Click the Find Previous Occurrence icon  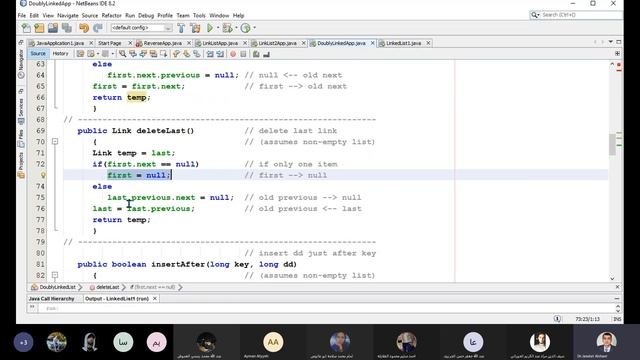point(133,54)
